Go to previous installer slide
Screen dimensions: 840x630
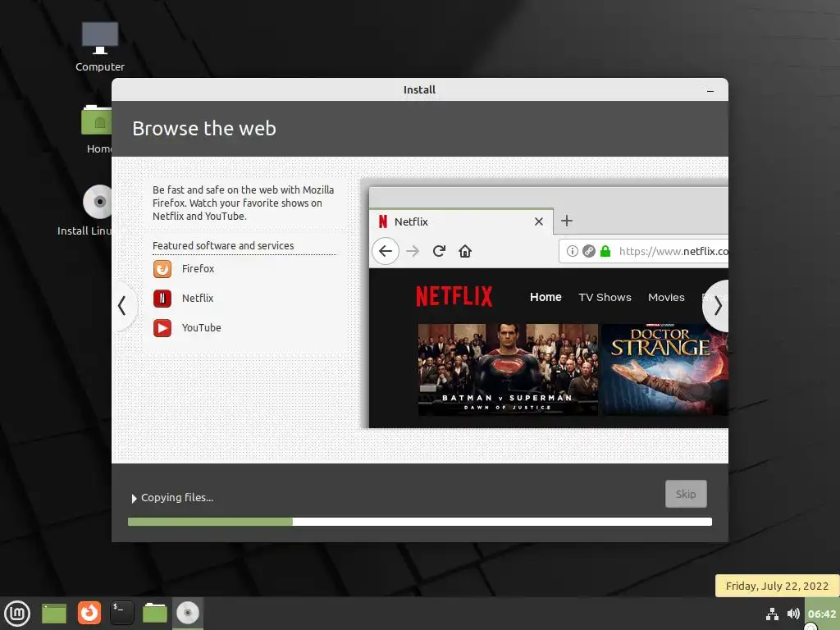coord(123,306)
